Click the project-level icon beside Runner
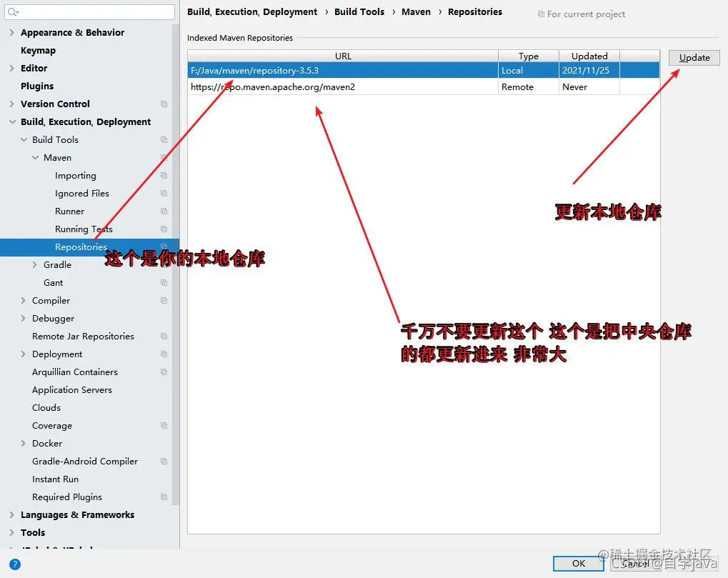Screen dimensions: 728x578 pos(164,211)
